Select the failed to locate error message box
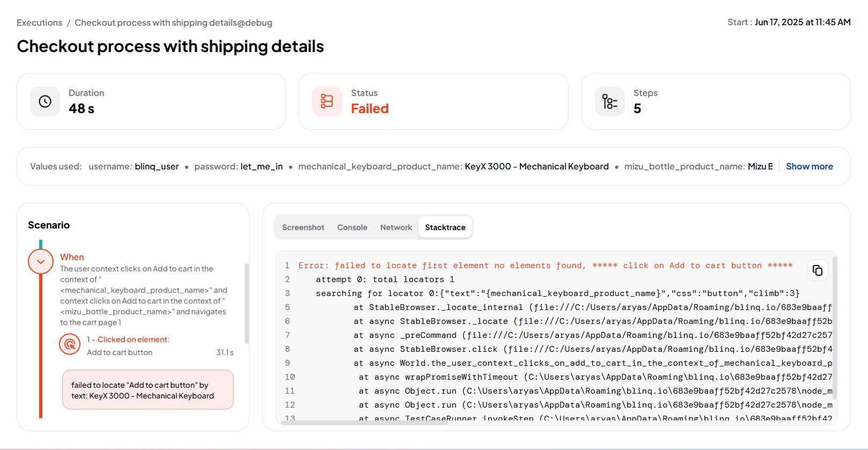The image size is (868, 450). point(148,390)
